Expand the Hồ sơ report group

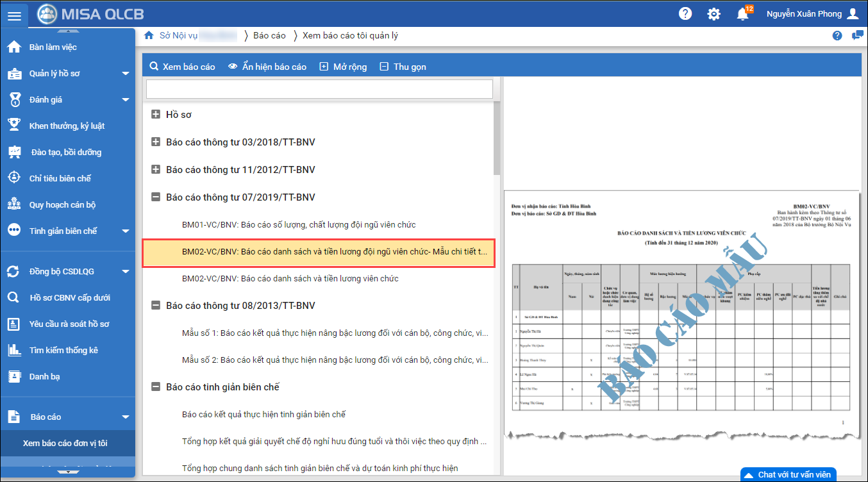pyautogui.click(x=156, y=115)
